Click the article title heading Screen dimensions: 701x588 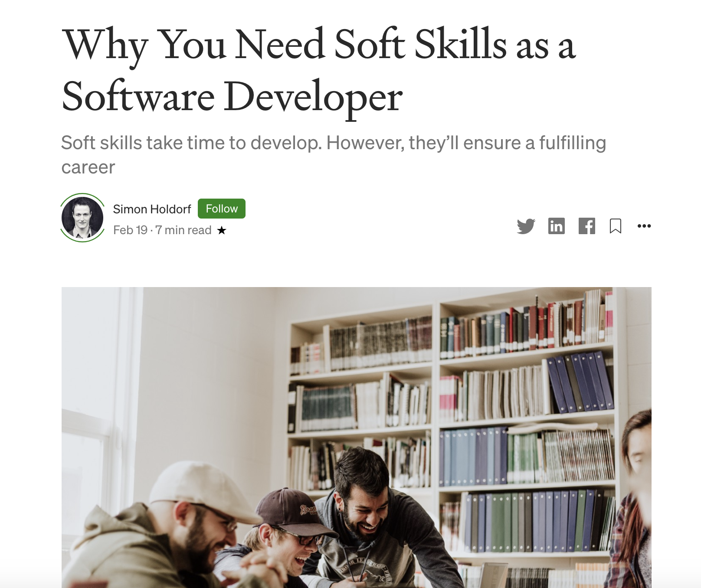(319, 70)
